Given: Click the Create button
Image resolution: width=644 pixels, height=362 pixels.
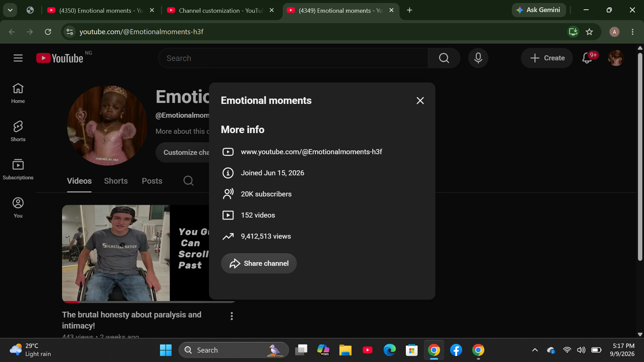Looking at the screenshot, I should [547, 58].
